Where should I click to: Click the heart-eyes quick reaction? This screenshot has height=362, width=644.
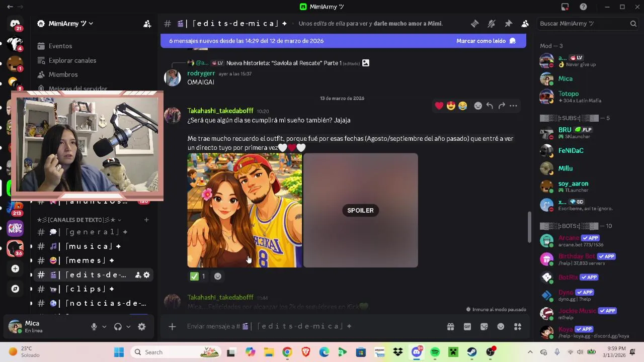451,106
